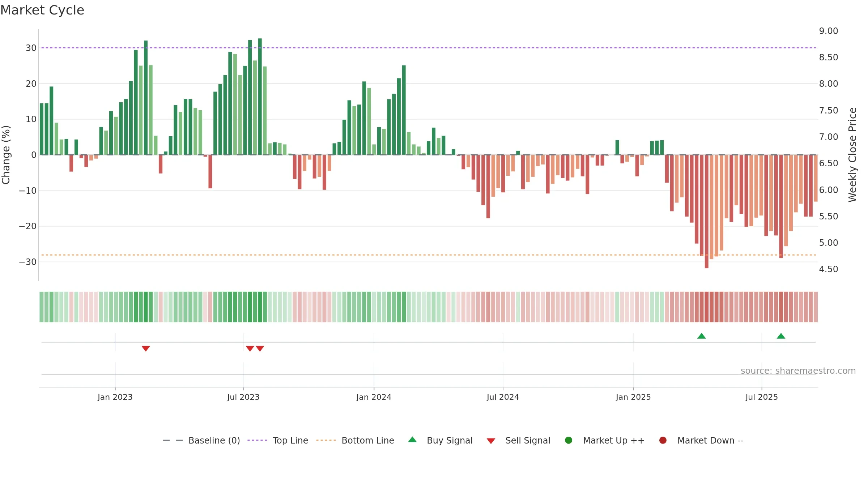Viewport: 868px width, 488px height.
Task: Click the Jul 2024 axis label
Action: (x=503, y=397)
